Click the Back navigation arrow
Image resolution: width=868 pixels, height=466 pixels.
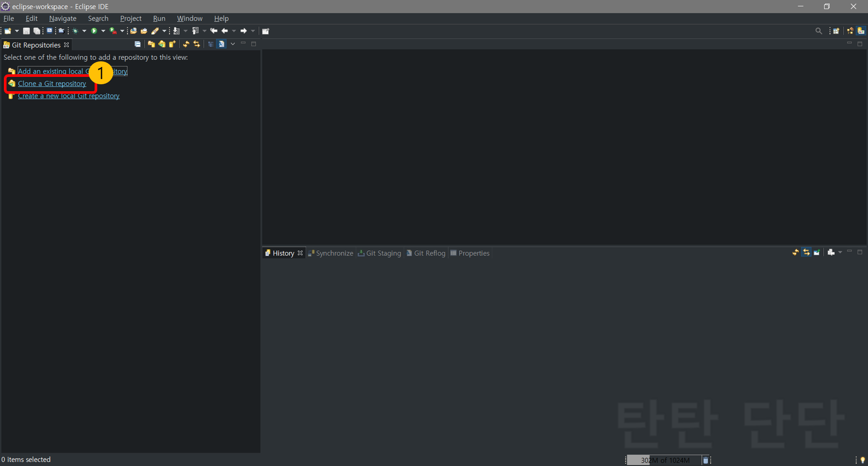pyautogui.click(x=224, y=31)
